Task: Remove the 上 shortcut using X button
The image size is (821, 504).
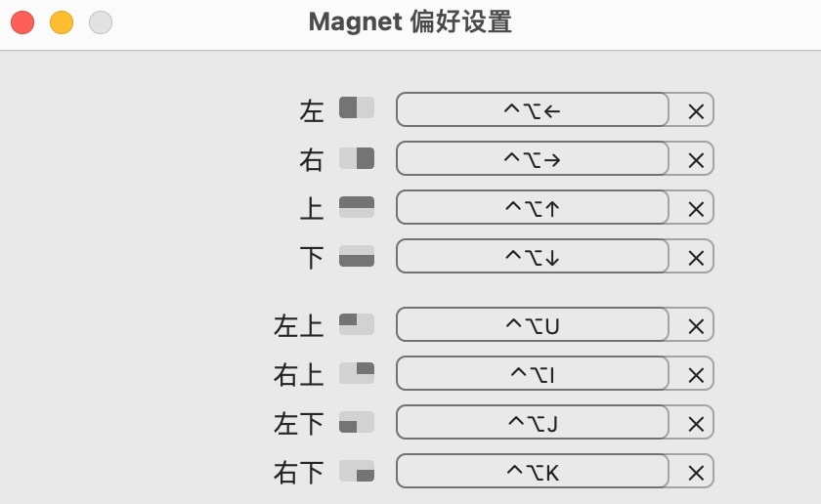Action: [696, 209]
